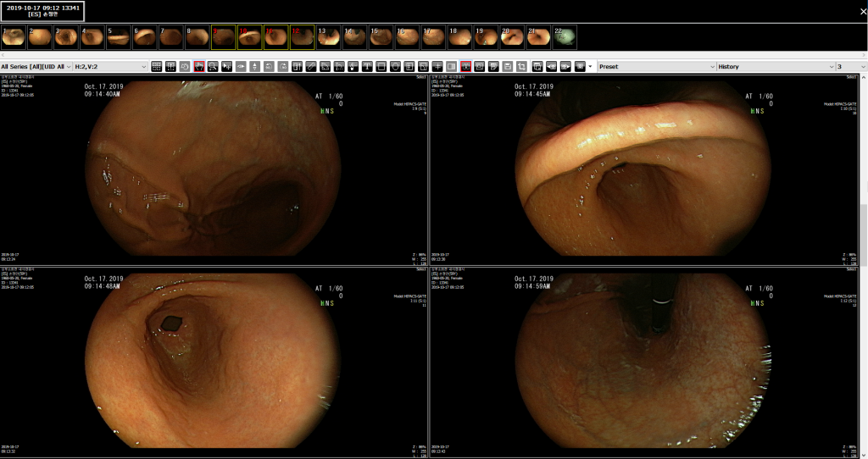
Task: Click the study header 2019-10-17 09:12 13341
Action: point(42,11)
